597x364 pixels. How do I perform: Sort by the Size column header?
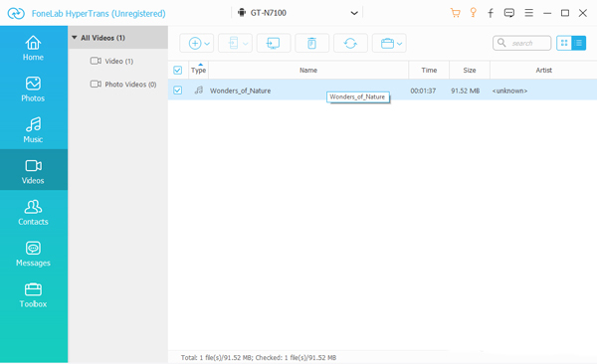470,70
